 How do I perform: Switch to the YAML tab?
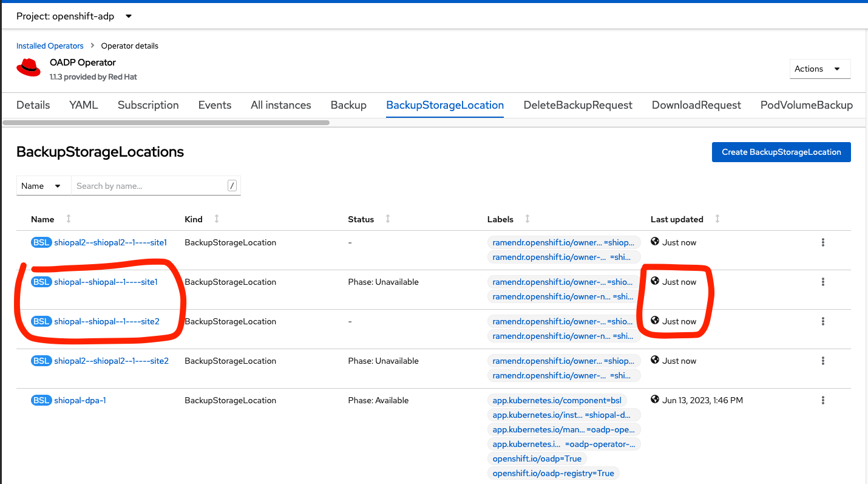84,105
